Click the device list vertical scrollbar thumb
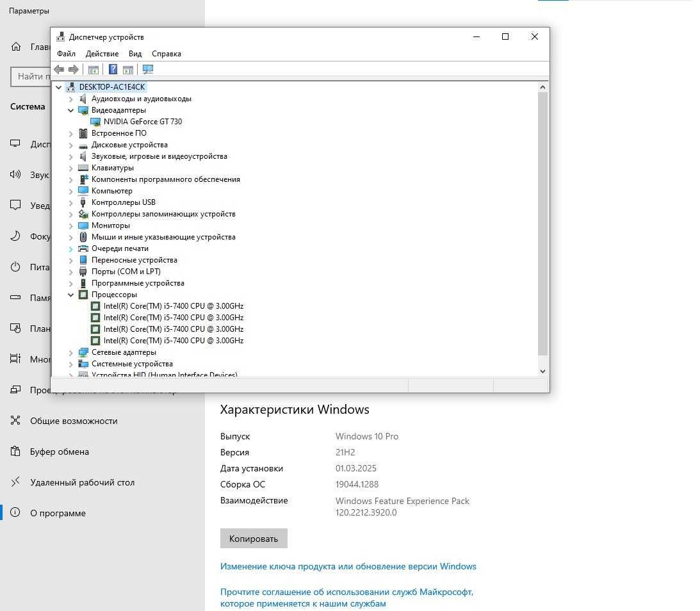 coord(542,224)
